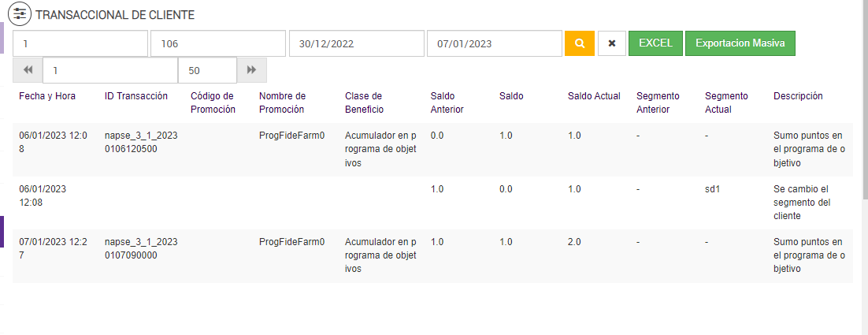The width and height of the screenshot is (868, 335).
Task: Go to next page with double-right arrows
Action: [251, 70]
